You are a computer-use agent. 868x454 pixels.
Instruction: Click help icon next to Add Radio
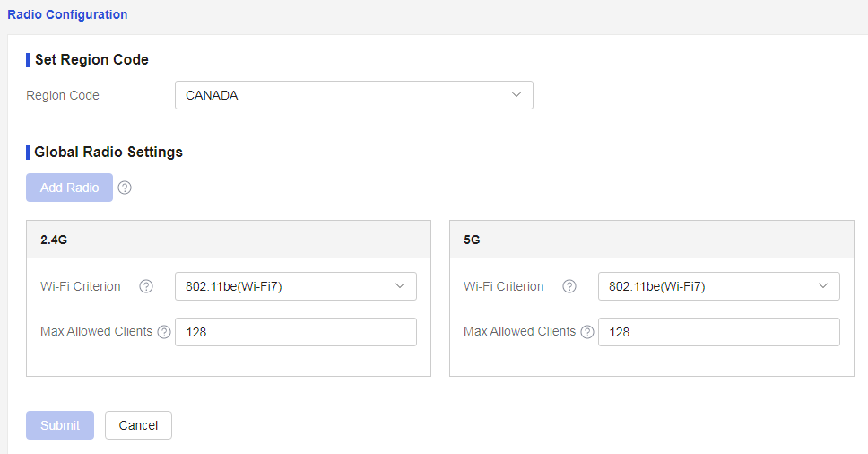125,188
